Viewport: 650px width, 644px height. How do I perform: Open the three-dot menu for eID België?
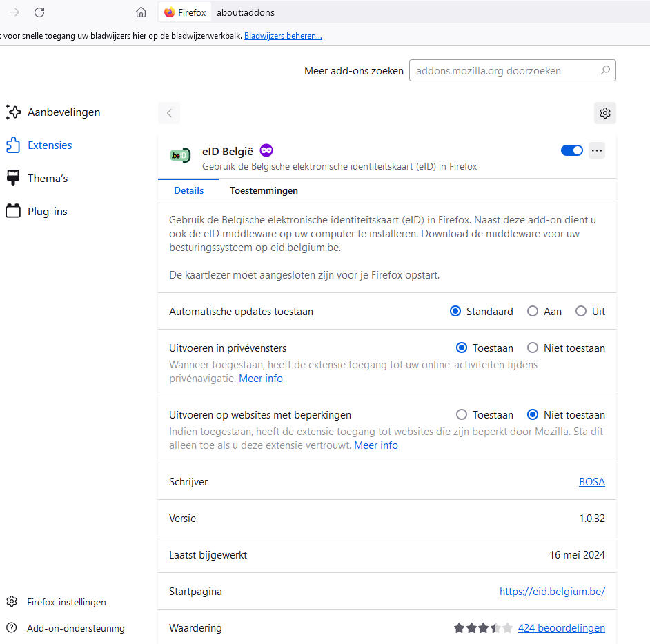[x=596, y=150]
